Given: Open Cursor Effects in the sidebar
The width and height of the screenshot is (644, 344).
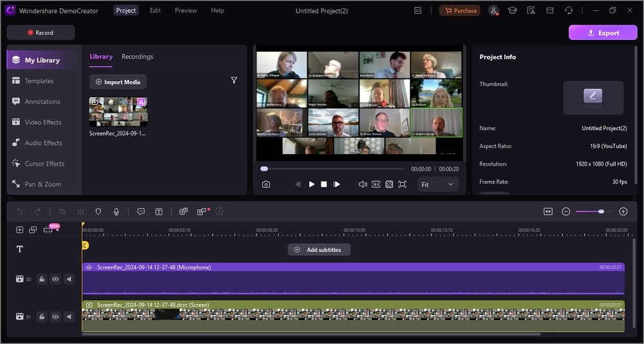Looking at the screenshot, I should point(44,163).
